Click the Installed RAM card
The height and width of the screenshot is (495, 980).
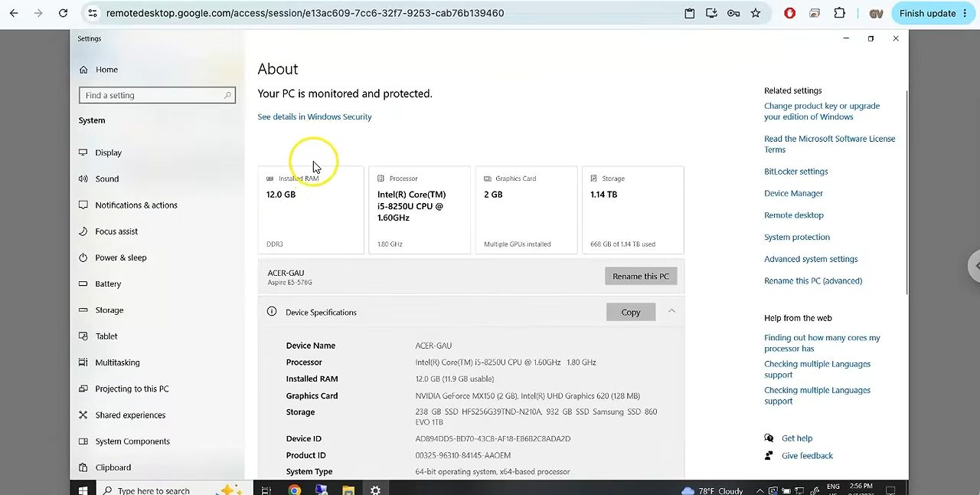(x=311, y=210)
